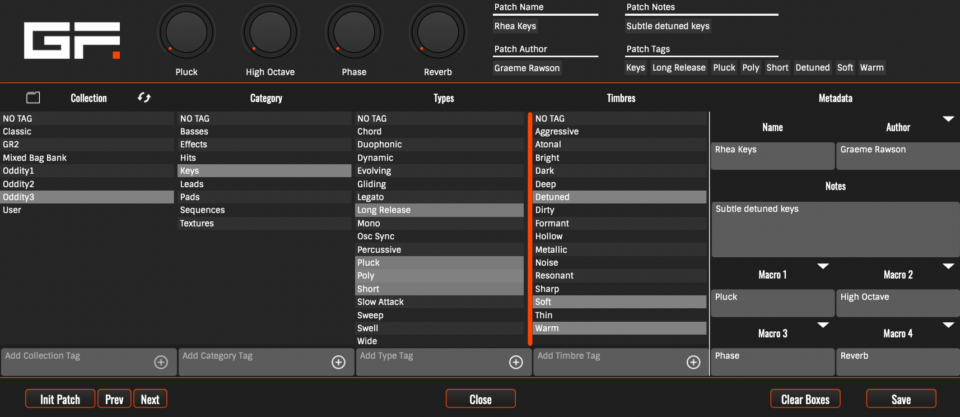Click the Detuned patch tag chip at top

tap(812, 67)
